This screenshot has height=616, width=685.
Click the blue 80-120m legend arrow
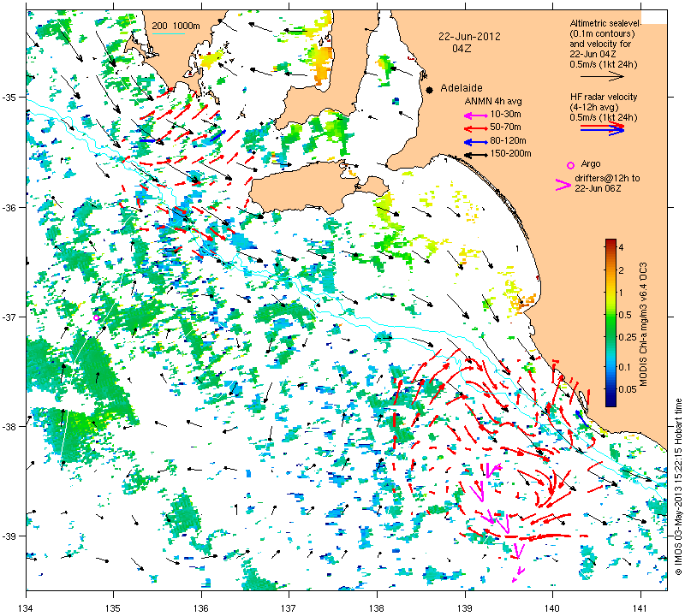tap(475, 142)
